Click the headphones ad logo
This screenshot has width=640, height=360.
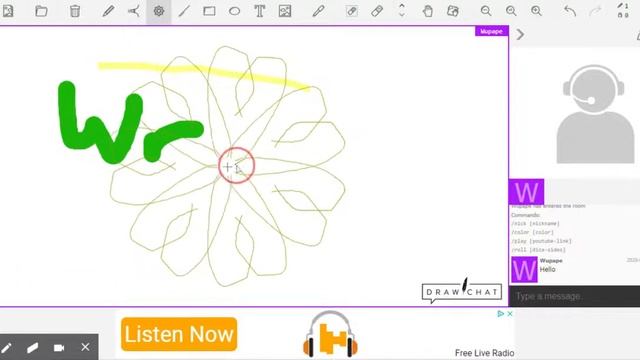click(x=330, y=333)
